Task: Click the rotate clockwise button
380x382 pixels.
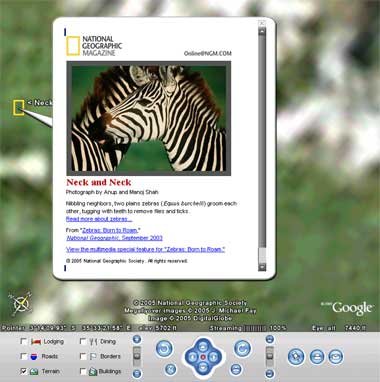Action: [x=242, y=348]
